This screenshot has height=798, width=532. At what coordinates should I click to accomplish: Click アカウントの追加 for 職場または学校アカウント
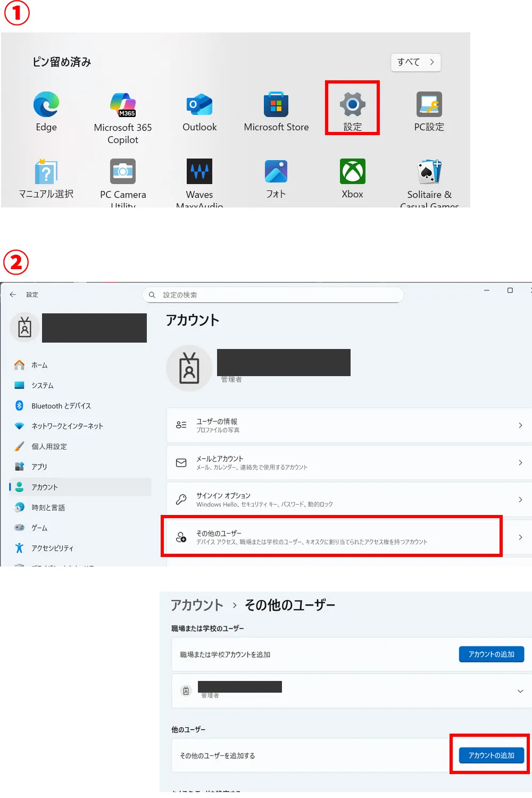point(491,654)
